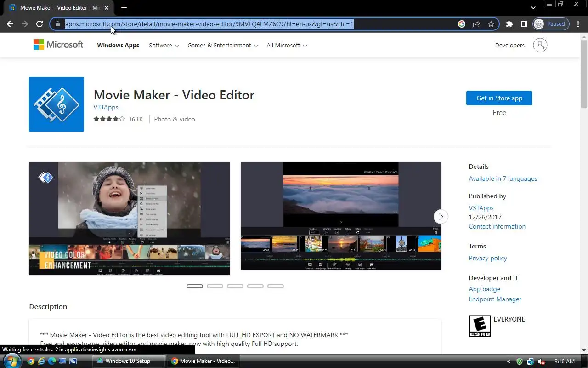
Task: Open Available in 7 languages
Action: [503, 178]
